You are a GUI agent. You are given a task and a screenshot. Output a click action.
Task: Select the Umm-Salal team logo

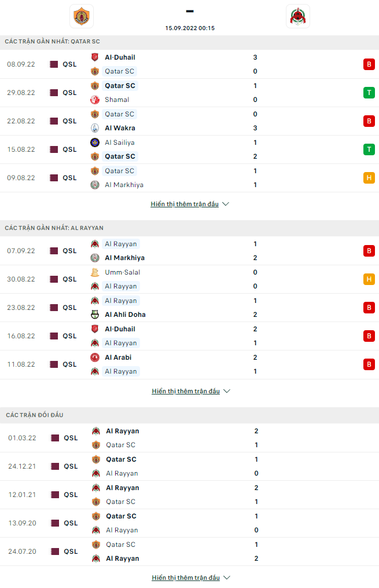[95, 272]
